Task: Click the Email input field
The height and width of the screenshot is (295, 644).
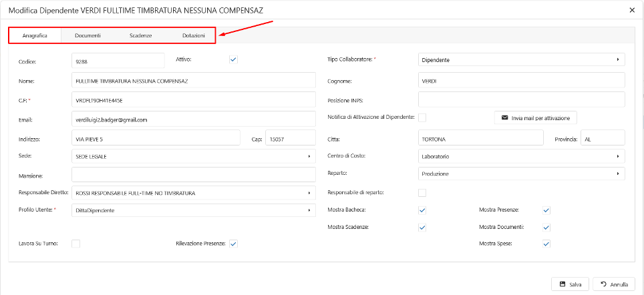Action: (193, 119)
